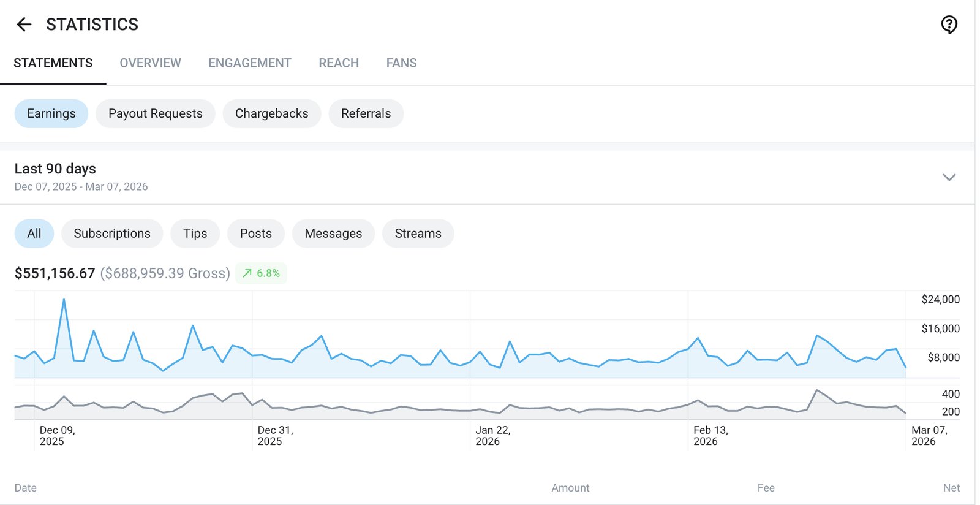Click the STATISTICS page title

tap(92, 25)
